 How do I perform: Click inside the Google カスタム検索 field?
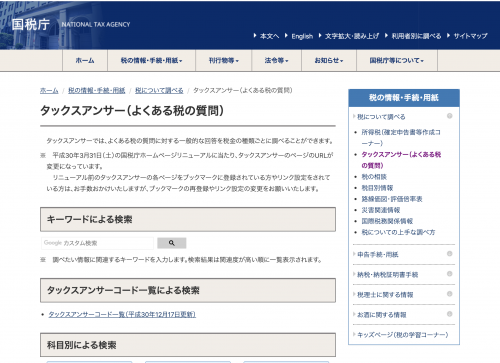(x=97, y=243)
